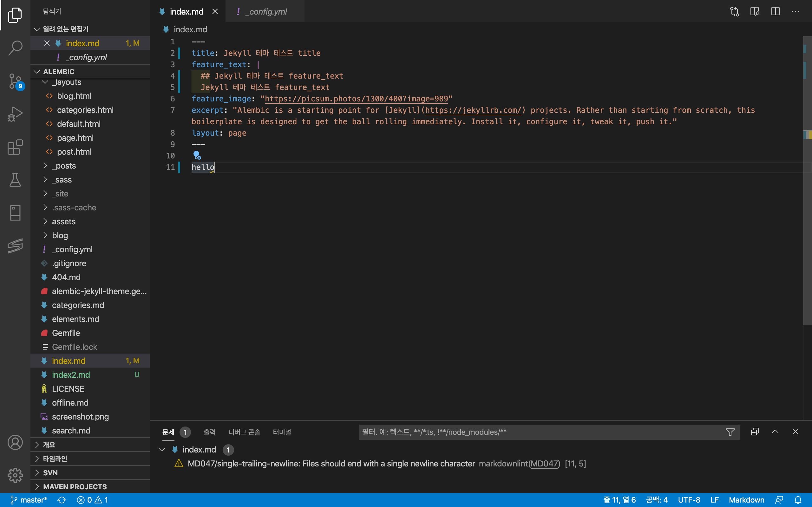
Task: Open the Manage settings gear
Action: [x=15, y=475]
